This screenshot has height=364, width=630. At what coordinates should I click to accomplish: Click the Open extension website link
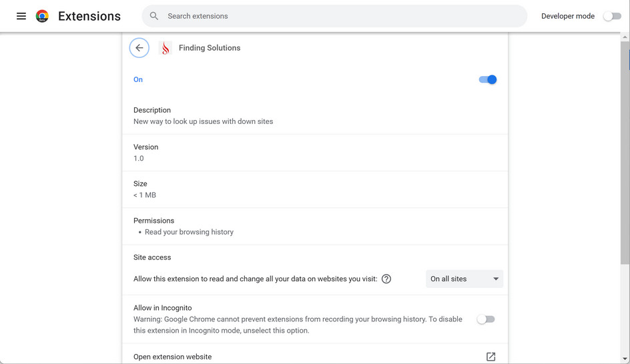point(172,357)
